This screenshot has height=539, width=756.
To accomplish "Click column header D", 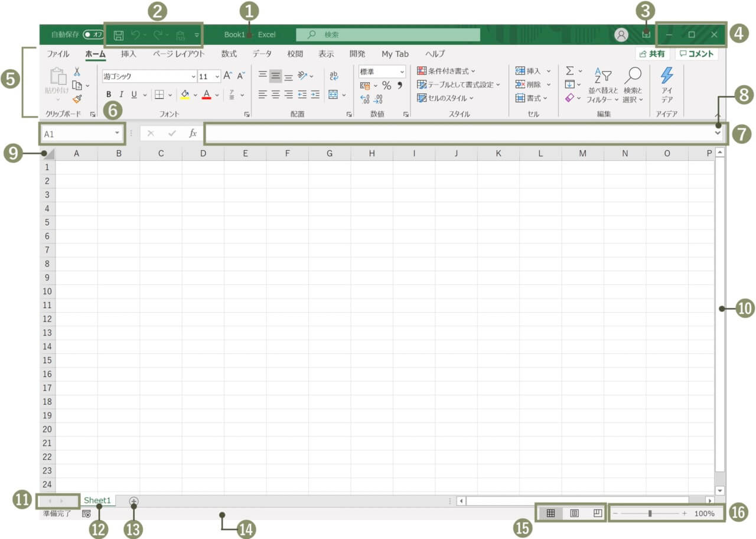I will 203,154.
